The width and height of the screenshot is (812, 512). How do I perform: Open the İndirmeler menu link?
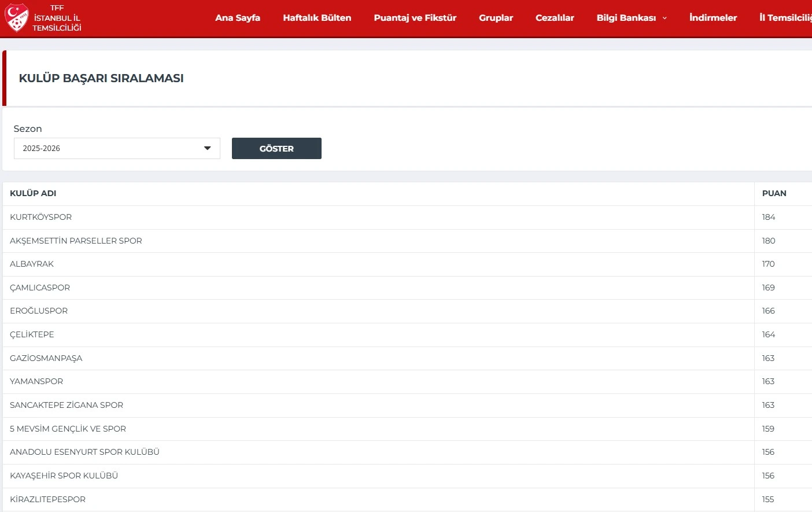tap(713, 18)
